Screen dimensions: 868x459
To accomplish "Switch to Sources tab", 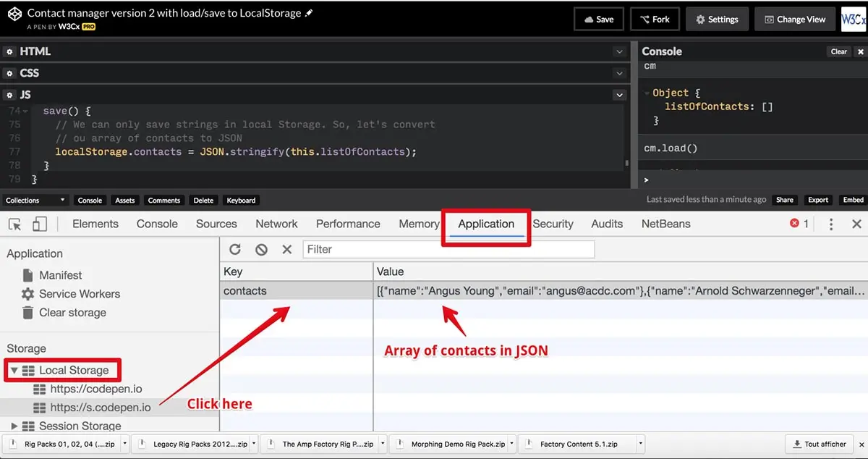I will click(x=216, y=224).
